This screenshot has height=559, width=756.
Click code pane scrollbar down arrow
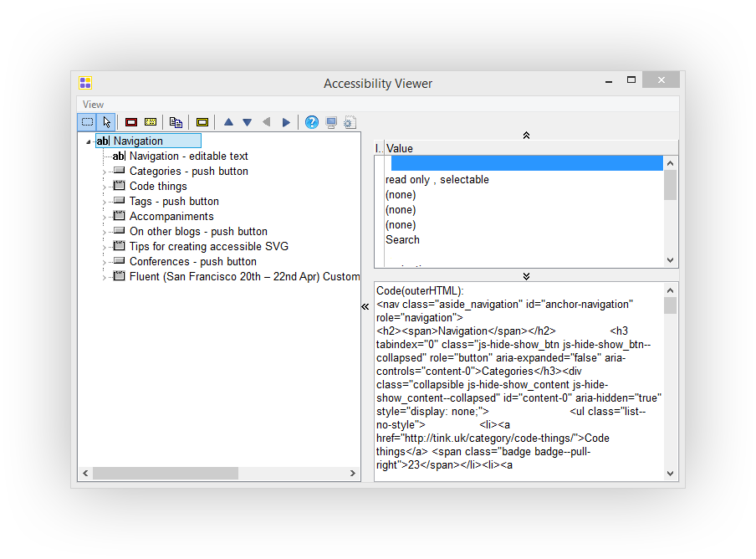click(x=670, y=474)
